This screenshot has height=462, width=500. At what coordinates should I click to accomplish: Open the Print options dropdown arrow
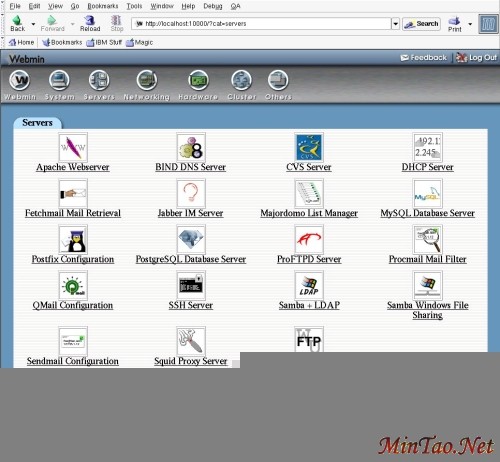[x=470, y=24]
